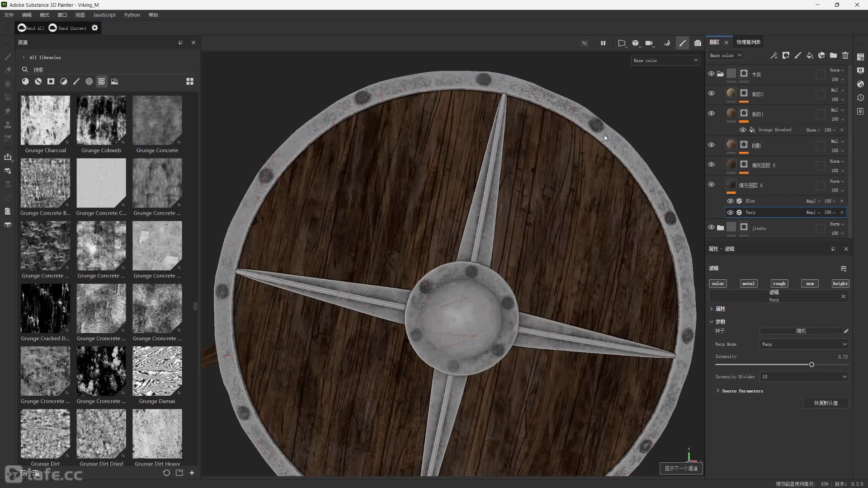The image size is (868, 488).
Task: Hide the 木质 folder layer
Action: [x=711, y=74]
